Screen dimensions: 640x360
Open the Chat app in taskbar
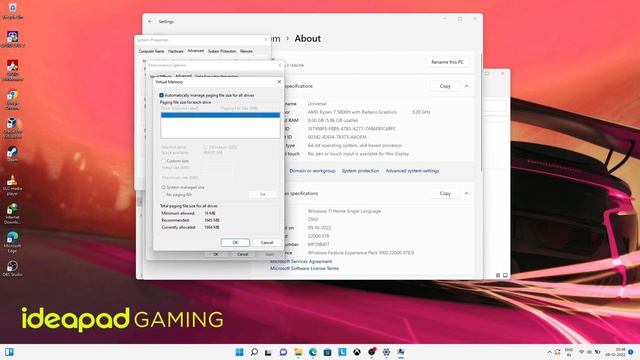pos(283,352)
